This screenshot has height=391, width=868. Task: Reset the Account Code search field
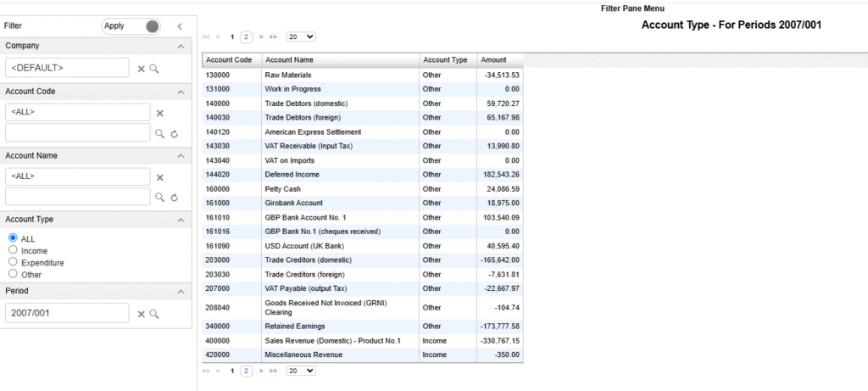tap(174, 134)
